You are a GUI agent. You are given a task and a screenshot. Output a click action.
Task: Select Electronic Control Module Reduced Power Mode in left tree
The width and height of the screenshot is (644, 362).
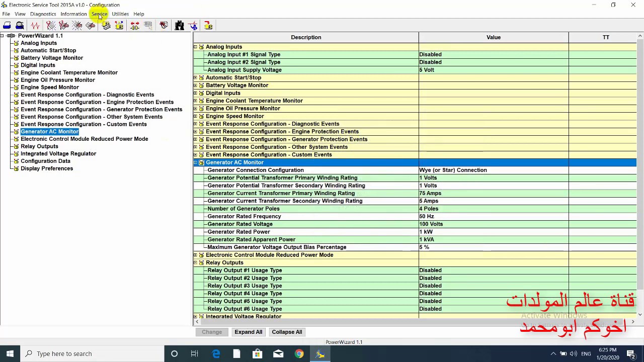pos(84,139)
